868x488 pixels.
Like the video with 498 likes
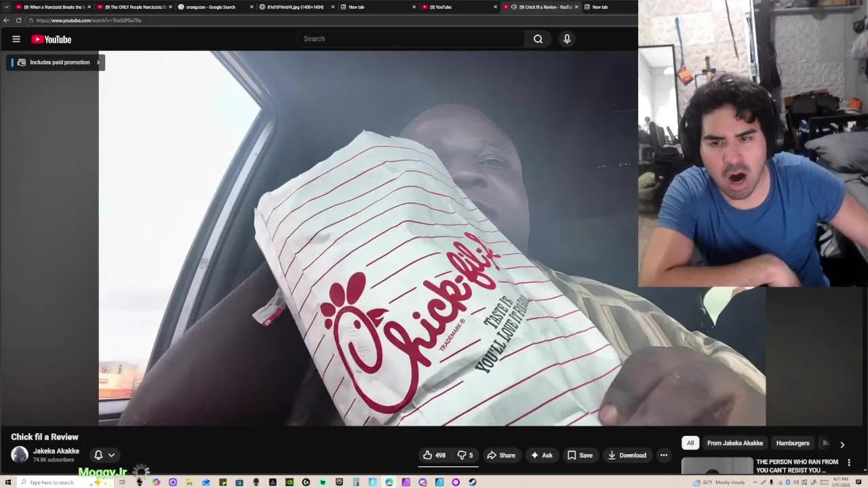click(x=435, y=455)
